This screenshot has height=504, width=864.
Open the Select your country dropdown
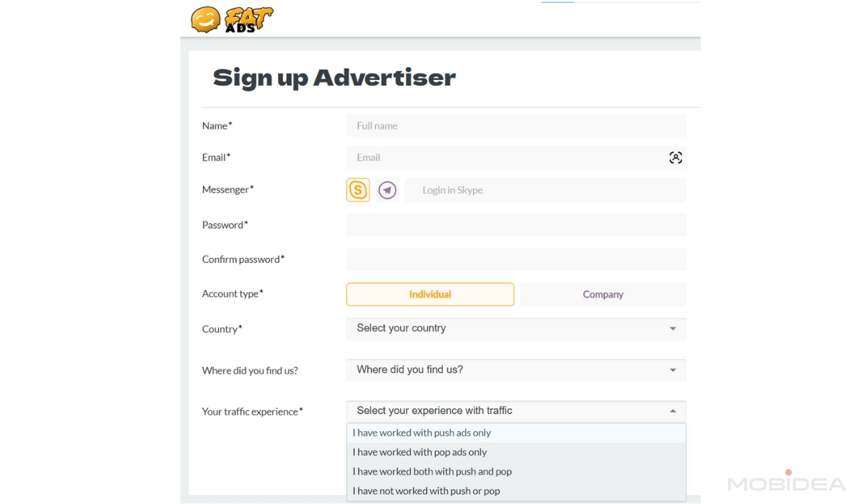[516, 329]
